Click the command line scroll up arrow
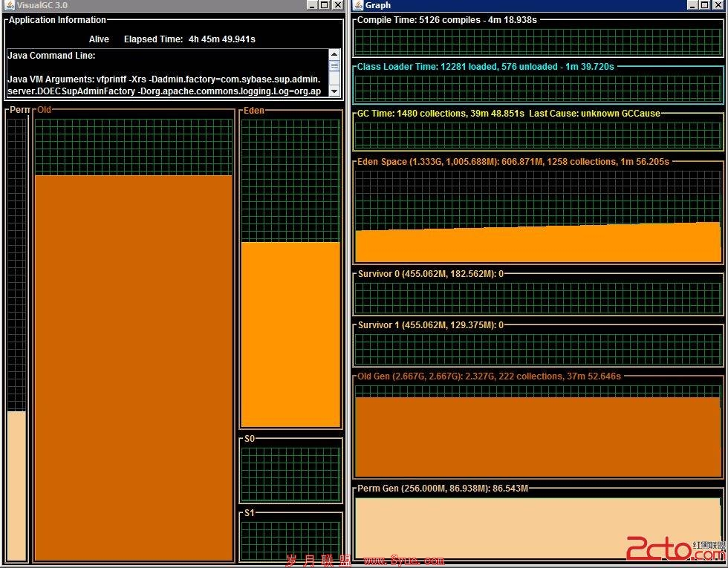This screenshot has height=568, width=728. tap(334, 54)
